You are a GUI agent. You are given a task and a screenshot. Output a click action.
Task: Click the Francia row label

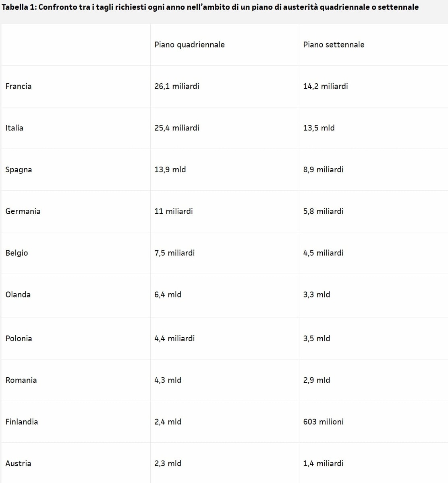pos(19,86)
